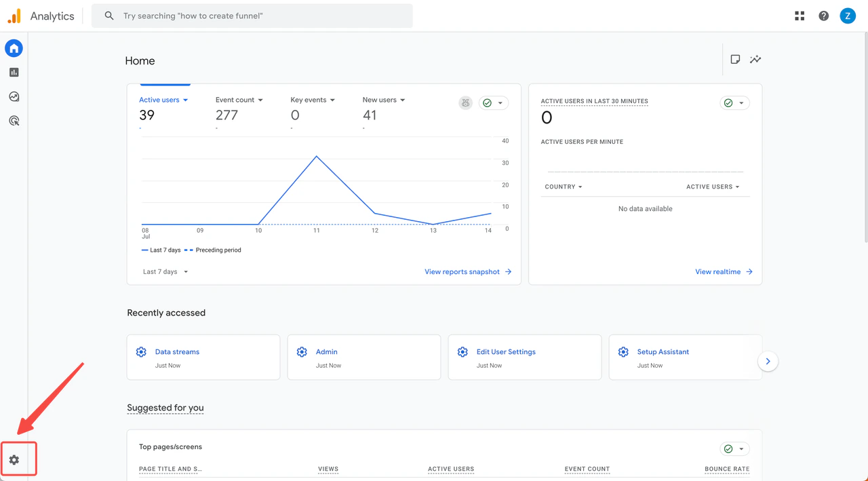Click the note icon beside Insights
The image size is (868, 481).
735,60
